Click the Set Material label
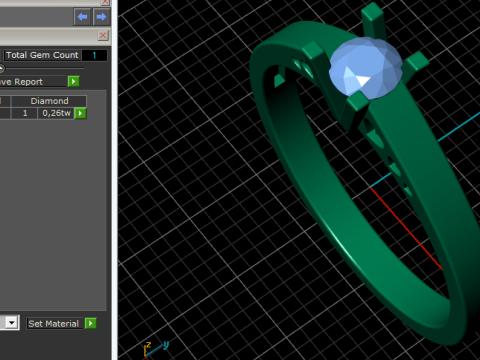This screenshot has width=480, height=360. coord(54,324)
